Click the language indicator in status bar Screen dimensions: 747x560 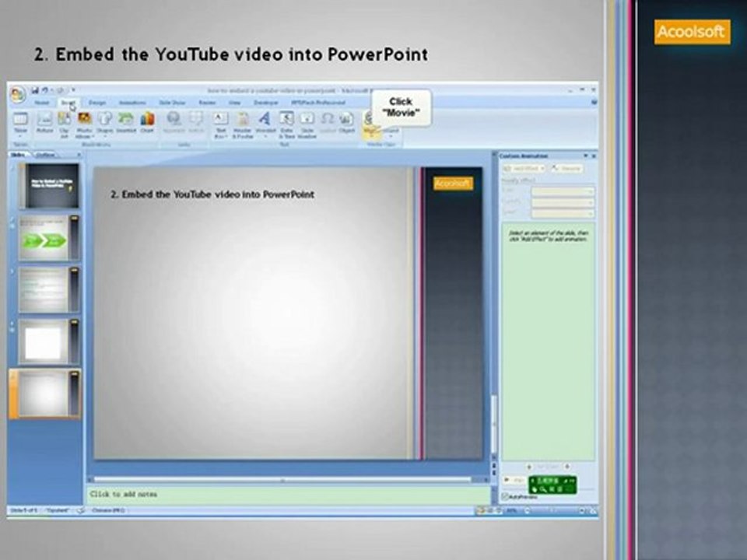[x=109, y=510]
